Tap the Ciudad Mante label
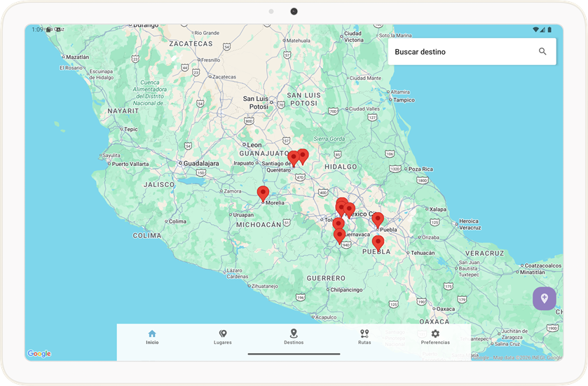Screen dimensions: 588x386 tap(365, 78)
